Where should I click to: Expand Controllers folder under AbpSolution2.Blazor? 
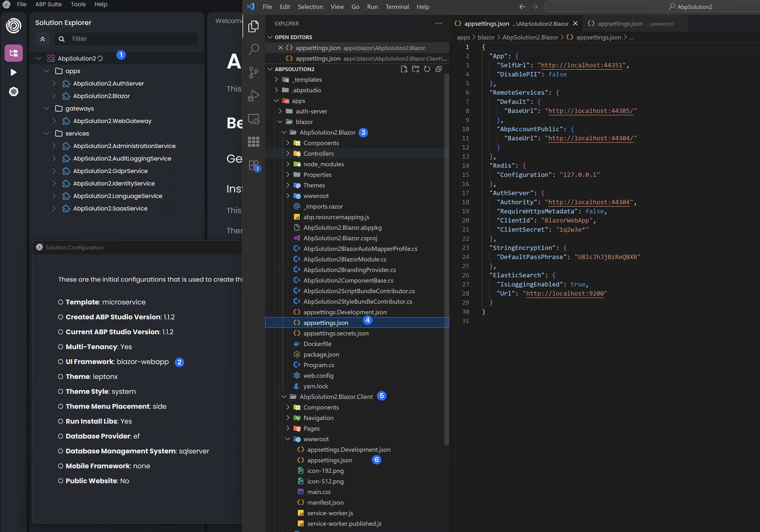(288, 154)
